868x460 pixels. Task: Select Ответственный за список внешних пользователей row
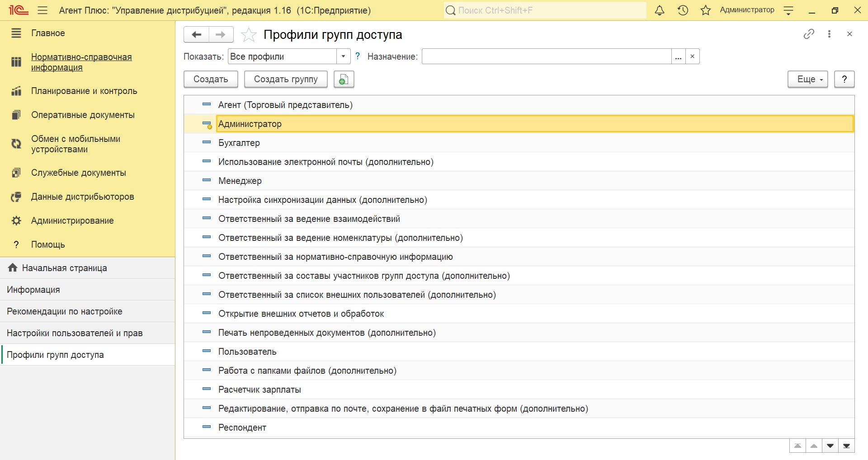[x=519, y=295]
